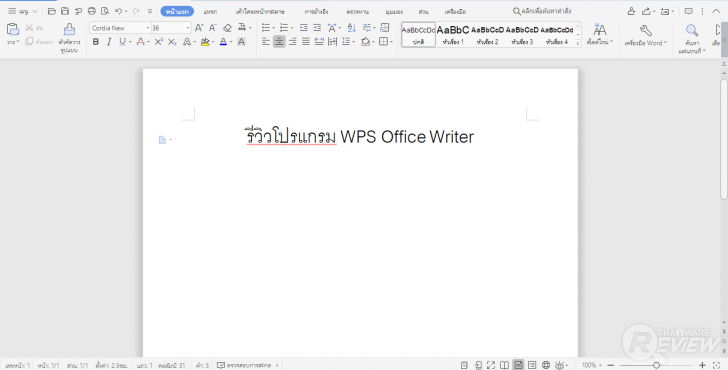Open the View ribbon tab
The width and height of the screenshot is (728, 370).
pos(394,12)
